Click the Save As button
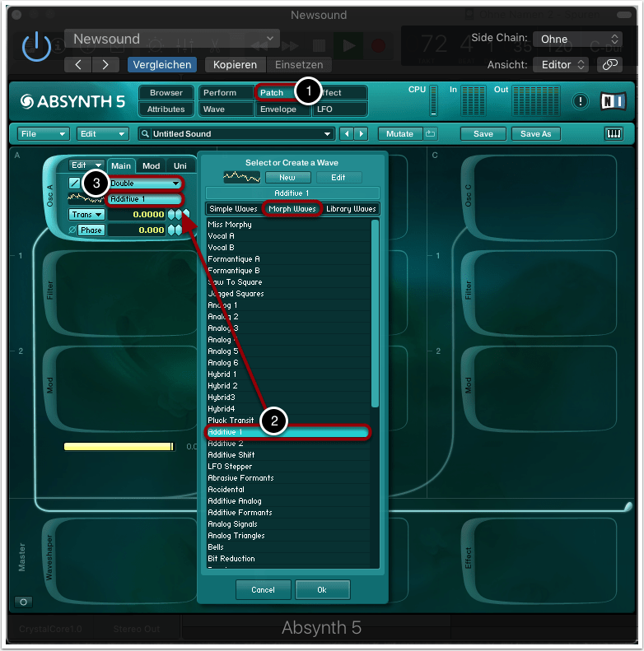Screen dimensions: 644x651 coord(535,134)
